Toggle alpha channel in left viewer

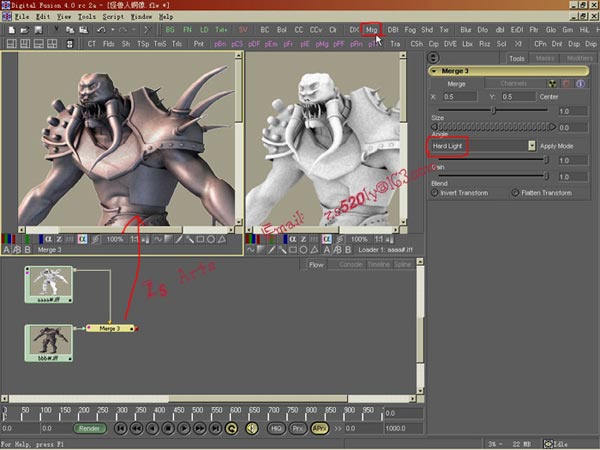(x=48, y=240)
